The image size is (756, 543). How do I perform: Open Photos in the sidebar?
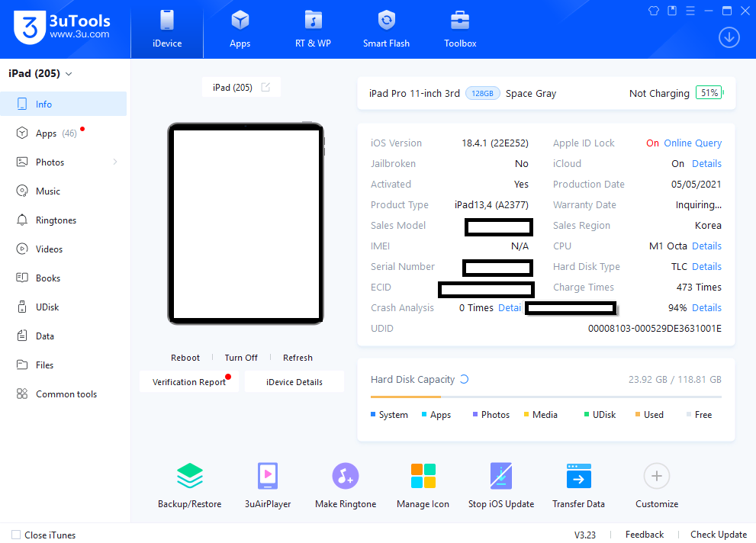63,162
